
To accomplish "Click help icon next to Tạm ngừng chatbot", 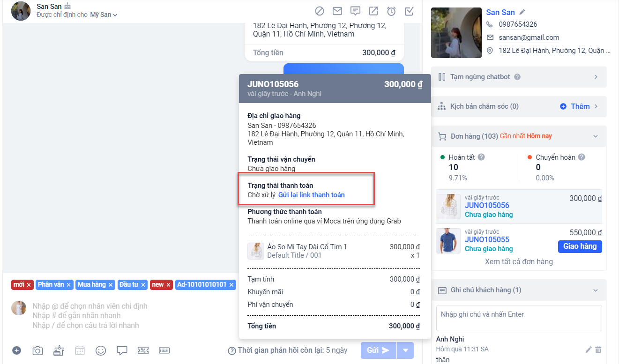I will tap(517, 77).
